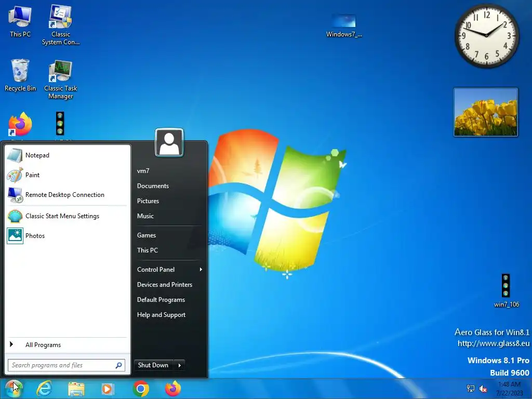This screenshot has width=532, height=399.
Task: Click the network tray icon
Action: tap(471, 389)
